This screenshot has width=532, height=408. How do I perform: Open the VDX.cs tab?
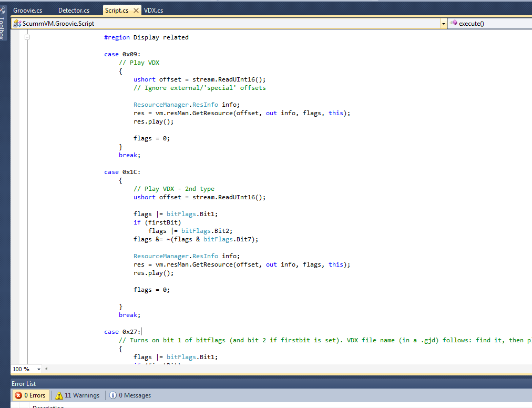coord(154,11)
